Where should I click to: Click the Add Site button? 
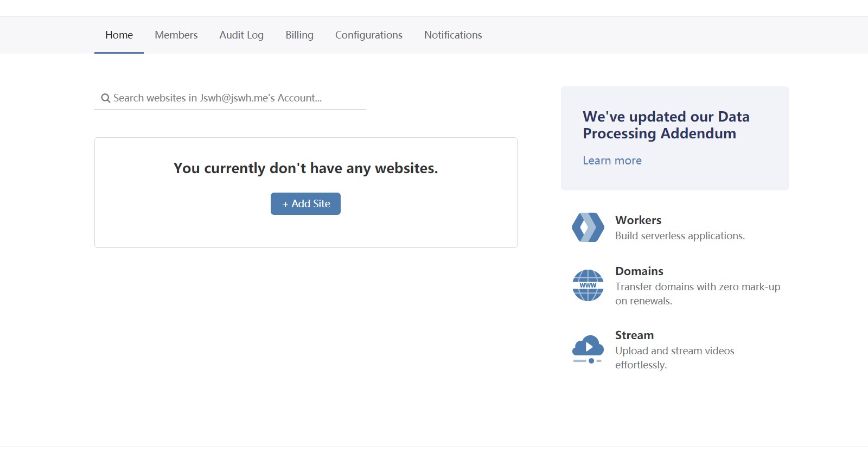[x=305, y=203]
